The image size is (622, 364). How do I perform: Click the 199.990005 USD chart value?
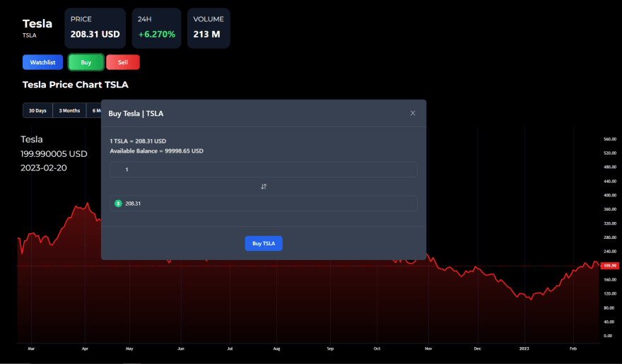(54, 154)
